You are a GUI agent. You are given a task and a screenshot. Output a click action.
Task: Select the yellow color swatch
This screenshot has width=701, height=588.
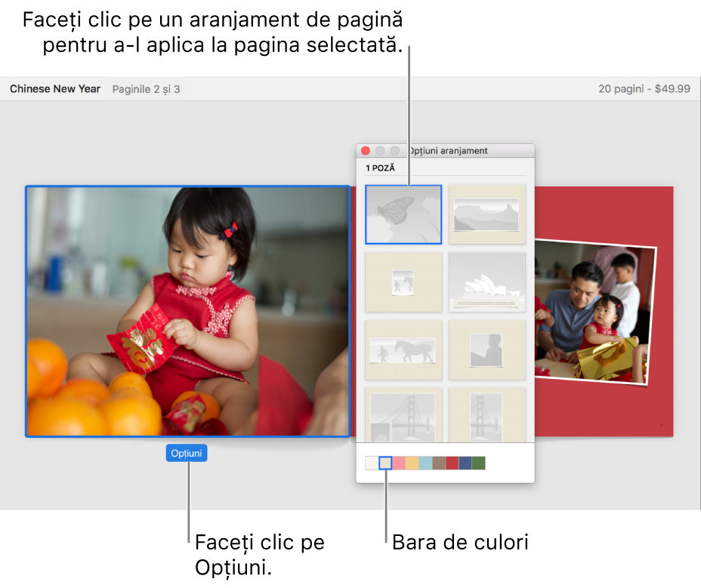[x=412, y=463]
